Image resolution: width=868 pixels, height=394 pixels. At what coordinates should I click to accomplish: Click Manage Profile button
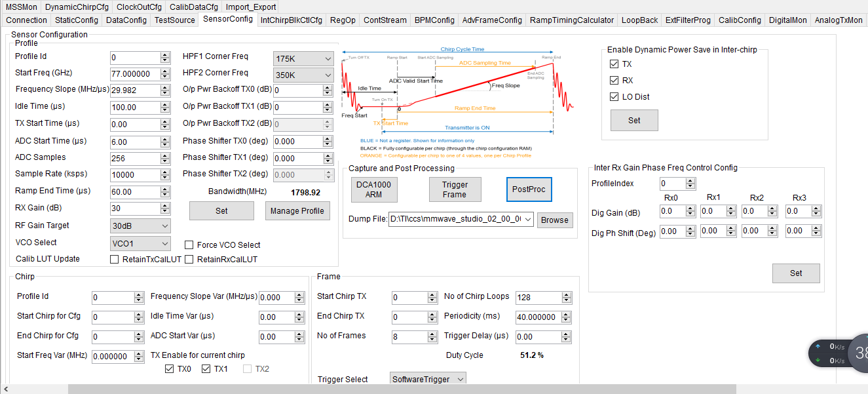pyautogui.click(x=297, y=210)
